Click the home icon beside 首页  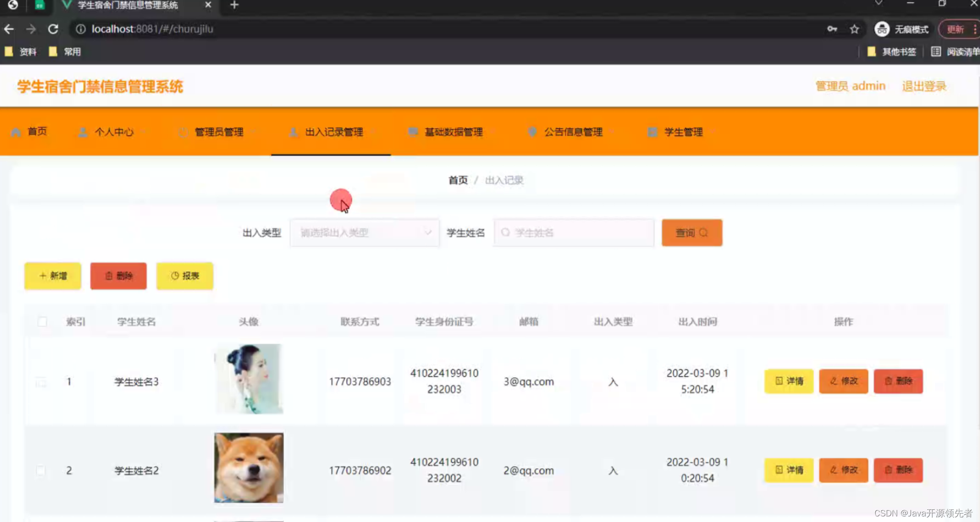pos(16,132)
